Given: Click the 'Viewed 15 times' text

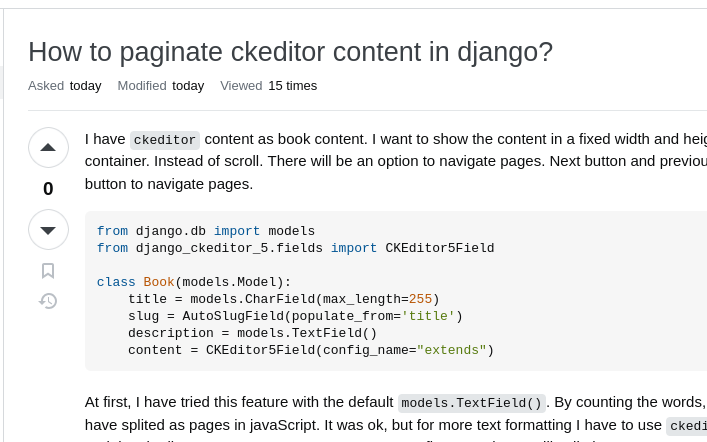Looking at the screenshot, I should (x=268, y=86).
